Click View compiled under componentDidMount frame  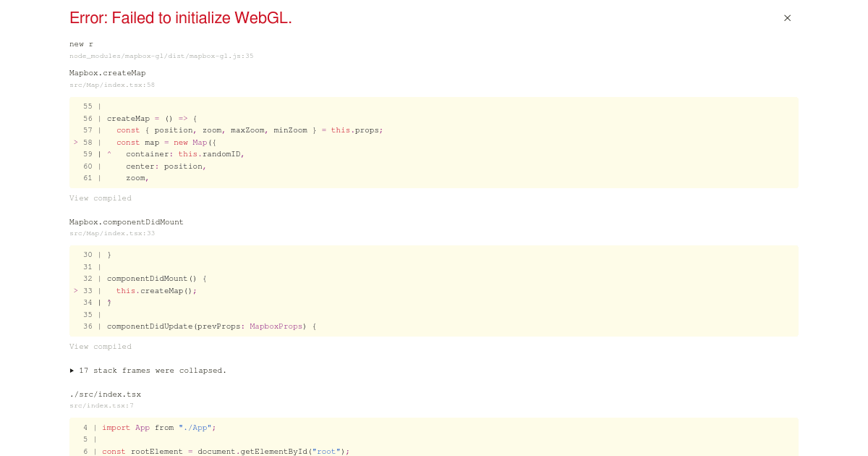coord(100,346)
